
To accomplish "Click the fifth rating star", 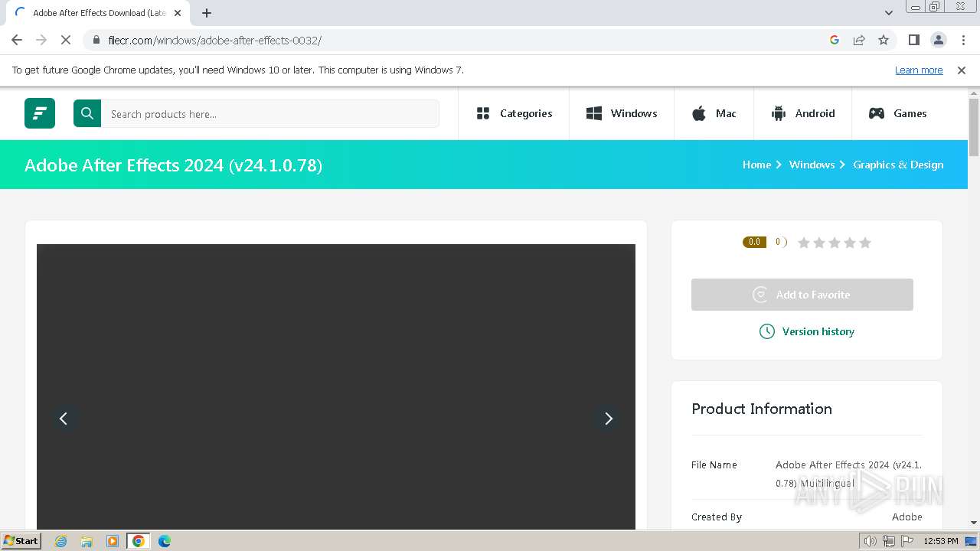I will [865, 243].
